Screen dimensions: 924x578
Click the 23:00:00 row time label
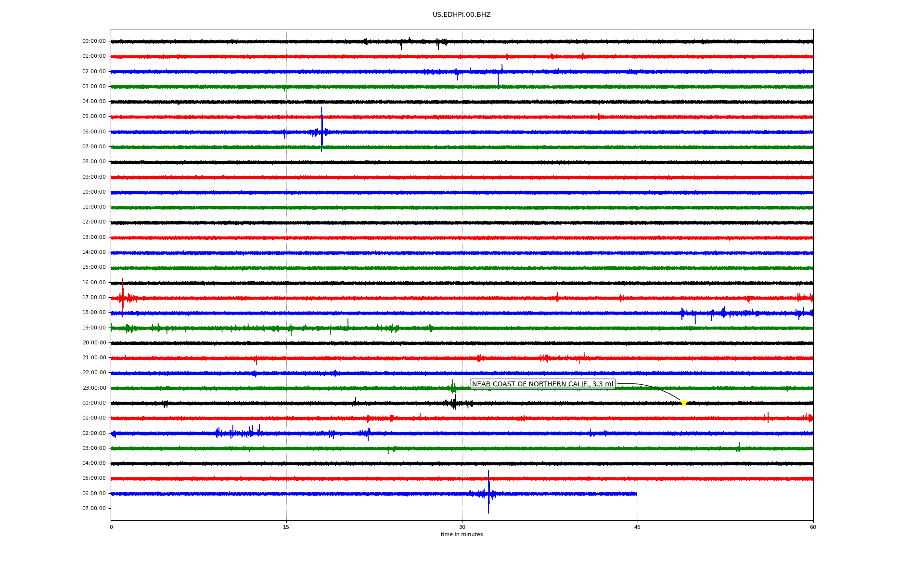click(x=94, y=388)
